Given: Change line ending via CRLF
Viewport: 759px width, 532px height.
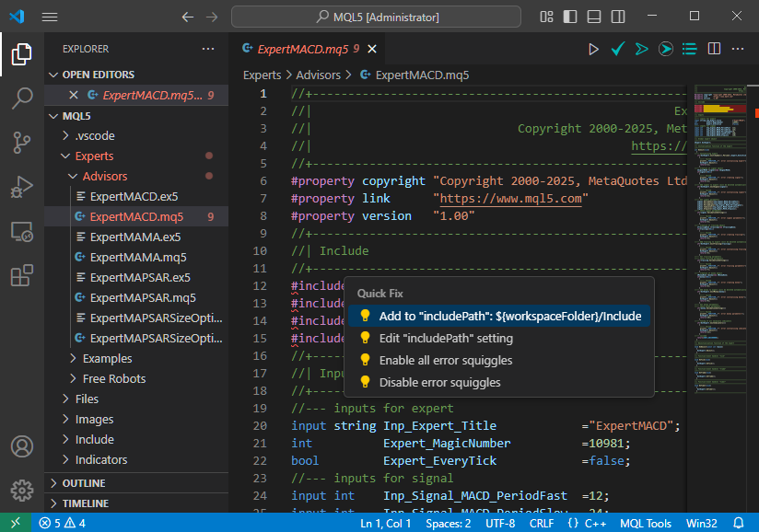Looking at the screenshot, I should 542,524.
